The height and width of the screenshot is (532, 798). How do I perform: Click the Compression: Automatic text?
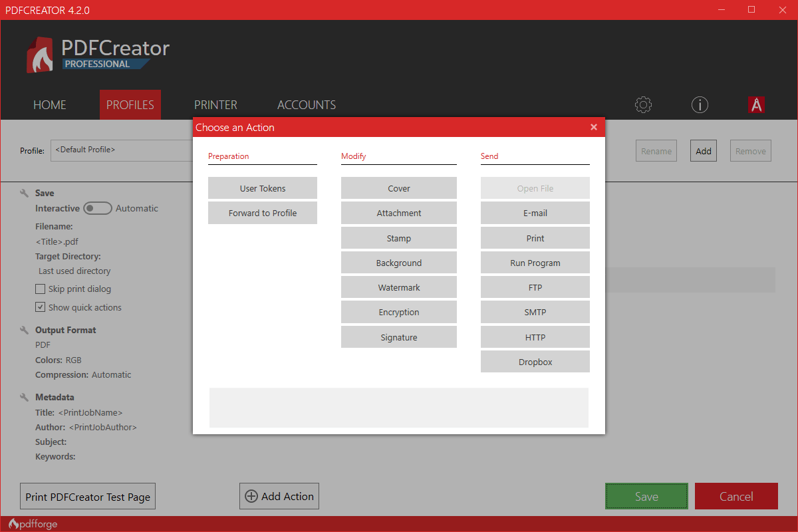pyautogui.click(x=83, y=374)
